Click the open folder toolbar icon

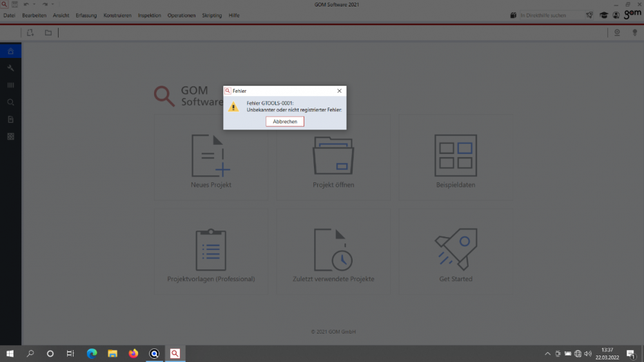click(x=48, y=32)
